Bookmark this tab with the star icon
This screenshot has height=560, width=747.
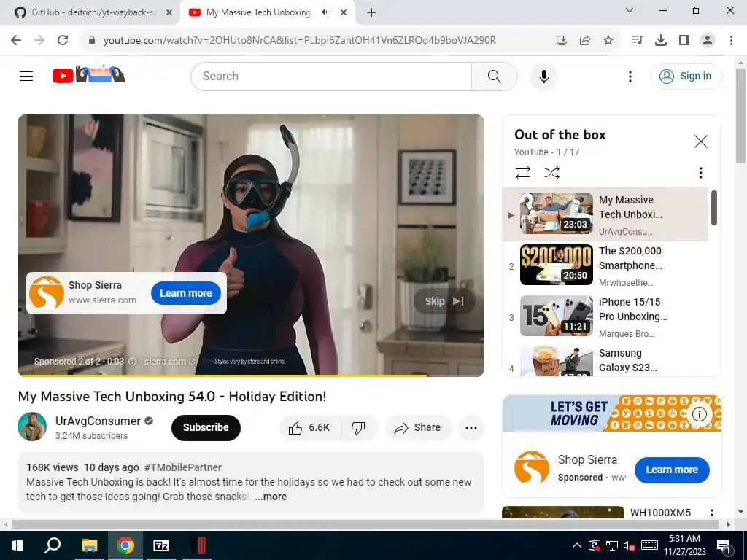(x=608, y=40)
